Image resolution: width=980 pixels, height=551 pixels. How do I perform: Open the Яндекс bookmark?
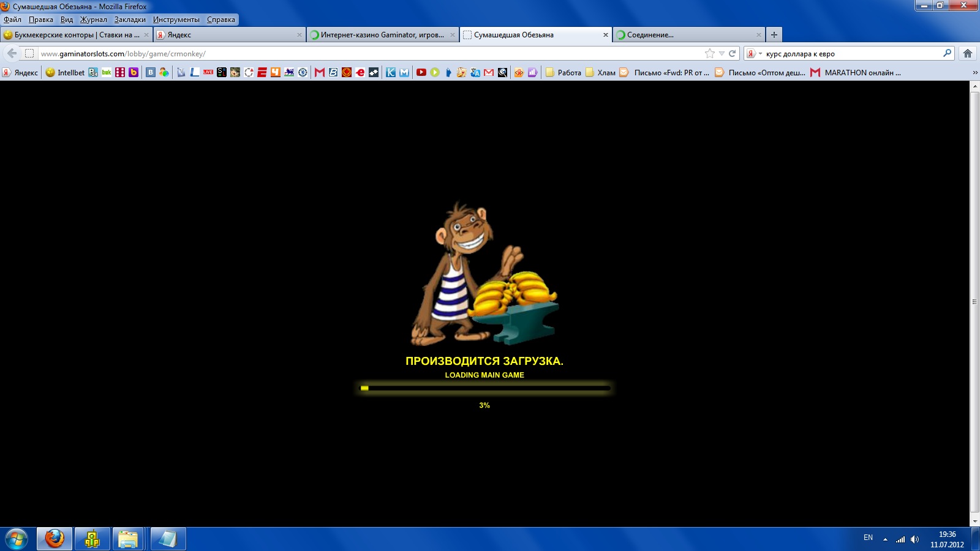20,72
